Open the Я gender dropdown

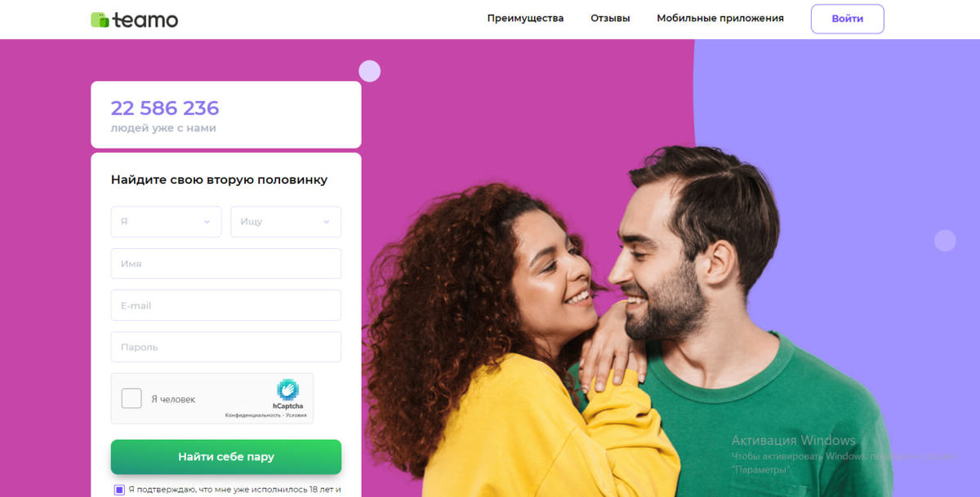(x=166, y=222)
